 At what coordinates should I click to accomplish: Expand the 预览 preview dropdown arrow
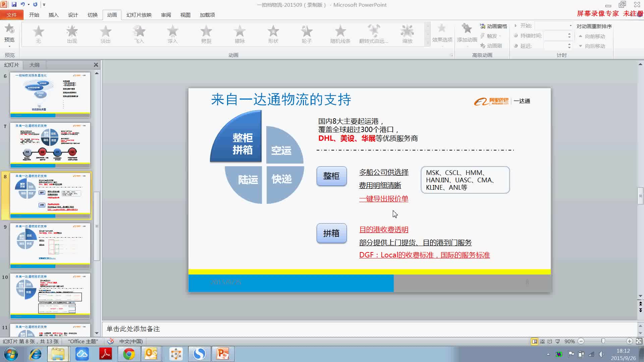click(9, 46)
